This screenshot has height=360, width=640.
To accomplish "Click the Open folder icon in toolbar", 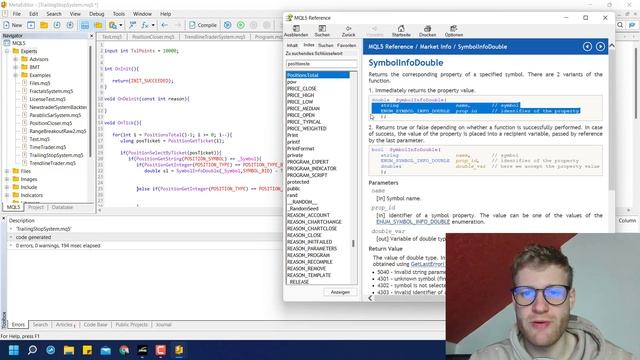I will [44, 25].
